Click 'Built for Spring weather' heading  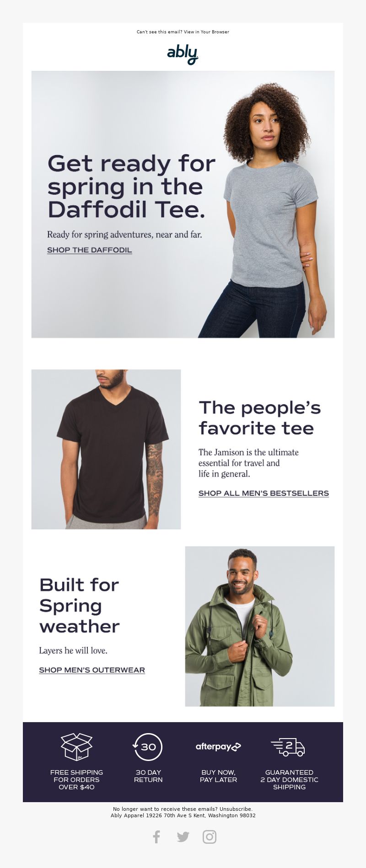79,605
